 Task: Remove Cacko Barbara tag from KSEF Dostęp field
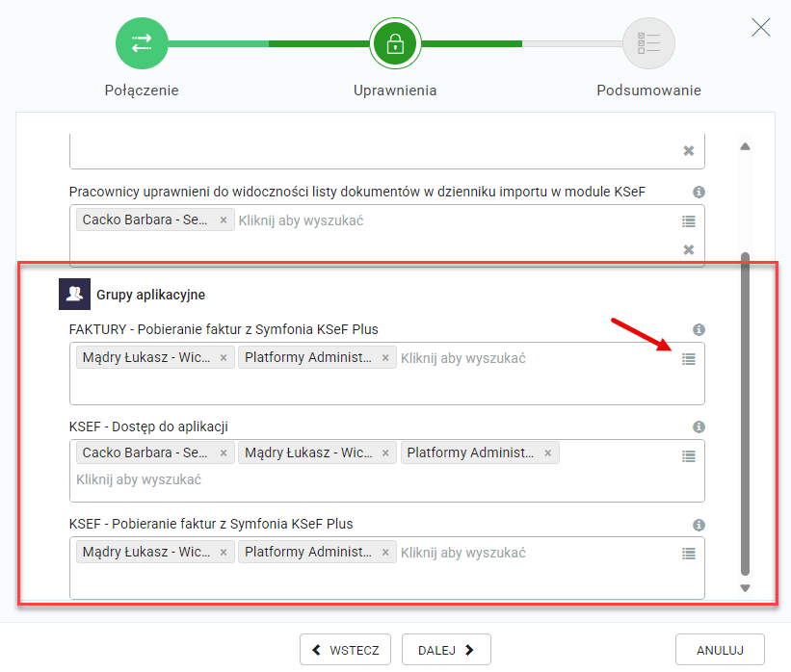coord(224,453)
